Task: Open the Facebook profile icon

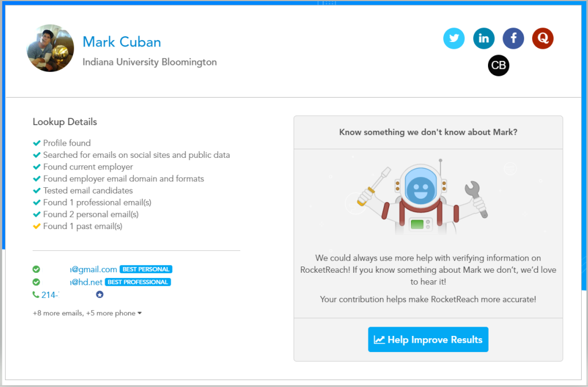Action: tap(513, 38)
